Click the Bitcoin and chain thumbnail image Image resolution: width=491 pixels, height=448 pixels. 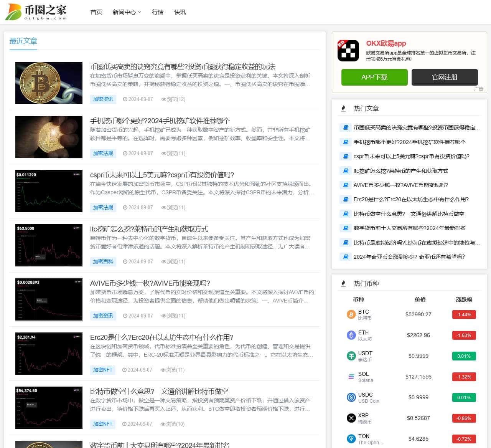pos(49,83)
